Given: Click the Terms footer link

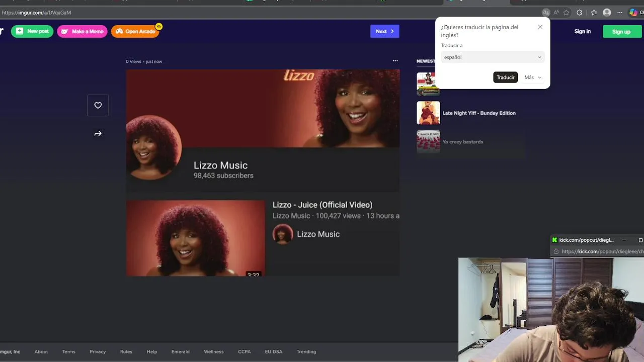Looking at the screenshot, I should pos(69,352).
